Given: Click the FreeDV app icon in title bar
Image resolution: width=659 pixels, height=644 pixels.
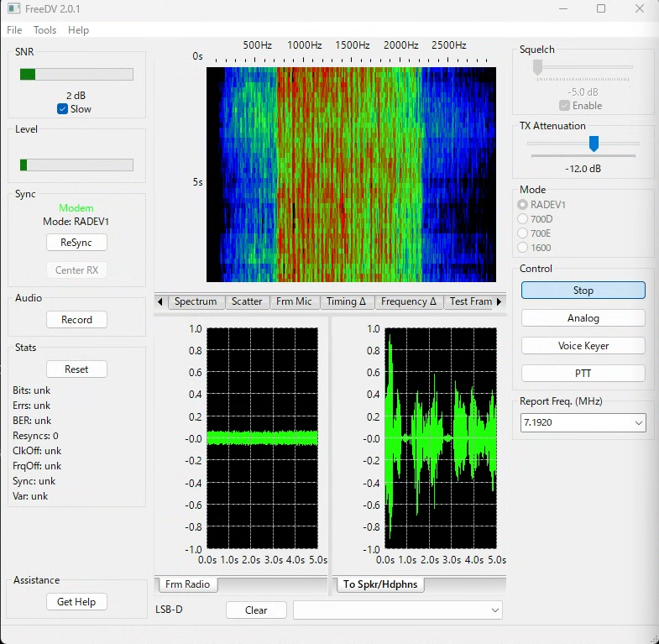Looking at the screenshot, I should (x=14, y=9).
